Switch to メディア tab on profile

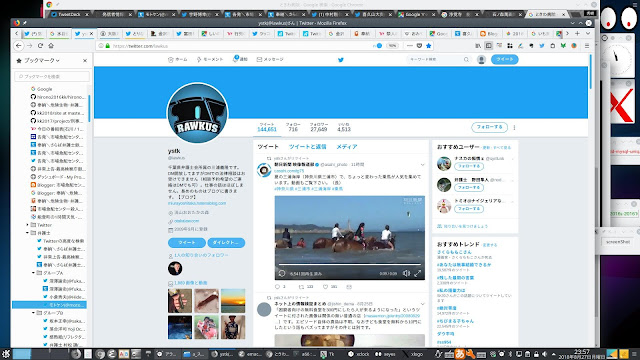point(347,147)
